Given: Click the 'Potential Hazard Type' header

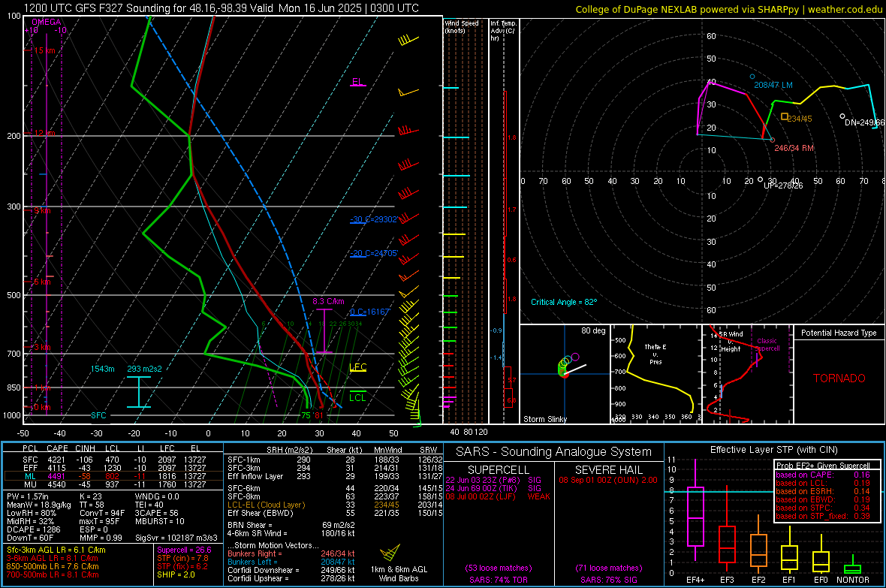Looking at the screenshot, I should [839, 333].
